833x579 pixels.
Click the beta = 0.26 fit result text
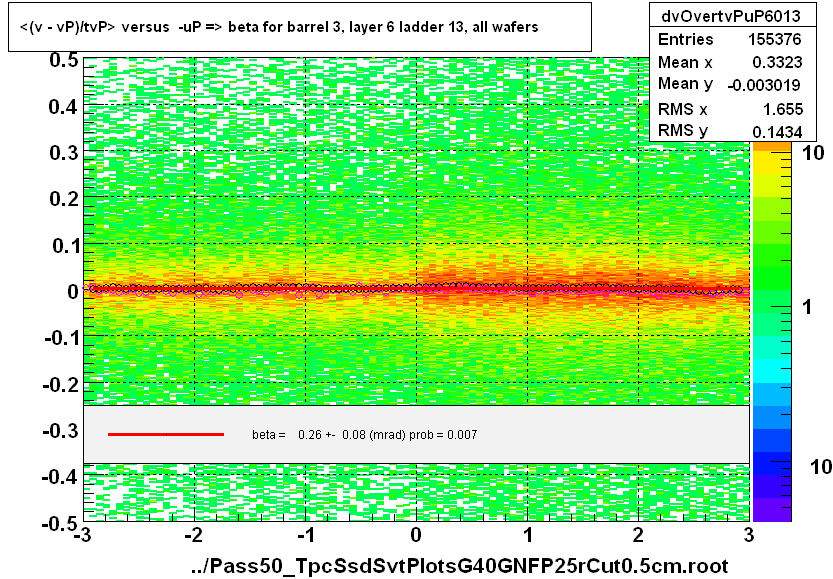pyautogui.click(x=364, y=435)
